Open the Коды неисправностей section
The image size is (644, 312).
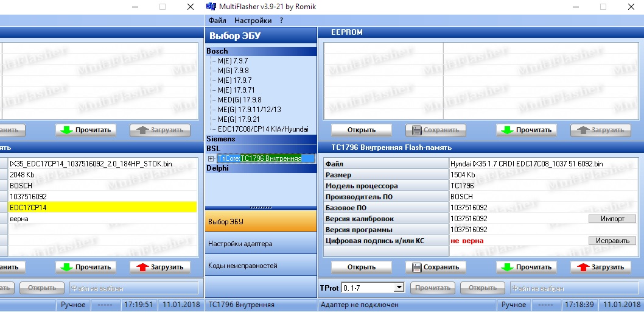pos(261,266)
